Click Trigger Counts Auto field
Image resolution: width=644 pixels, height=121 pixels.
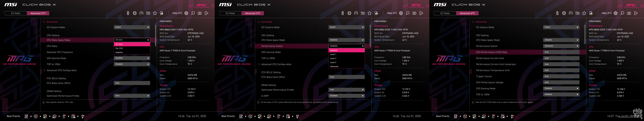(561, 76)
